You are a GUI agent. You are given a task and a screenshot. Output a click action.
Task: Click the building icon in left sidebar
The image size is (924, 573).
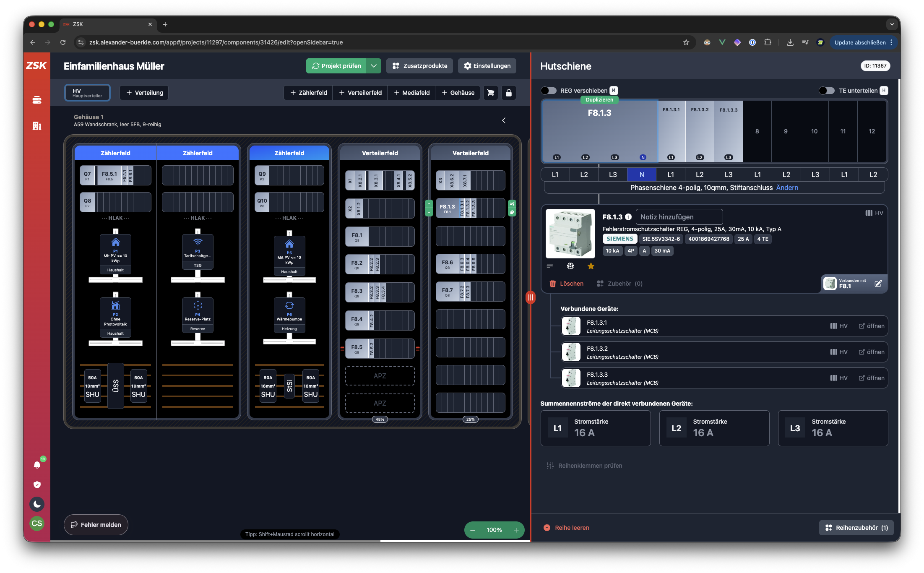tap(37, 126)
